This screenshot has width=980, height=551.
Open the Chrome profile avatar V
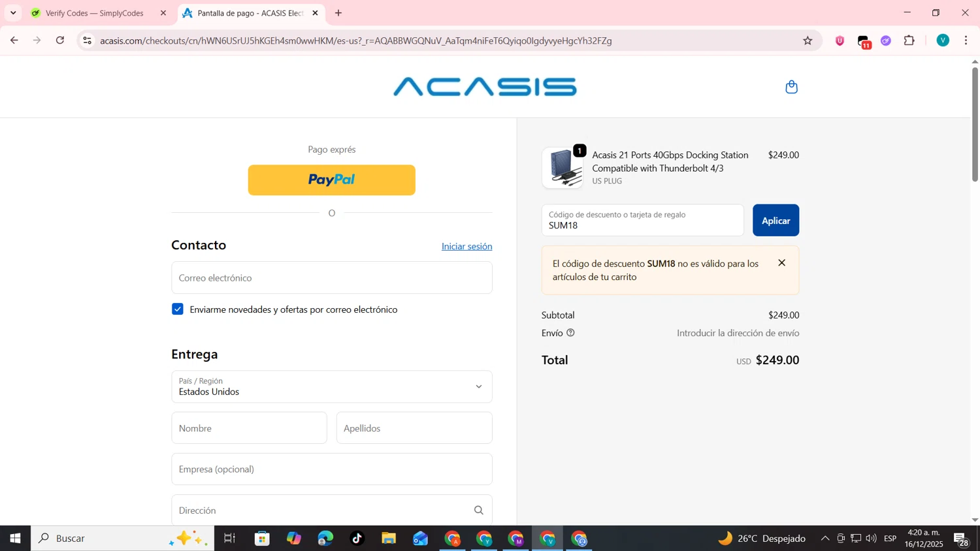point(943,40)
